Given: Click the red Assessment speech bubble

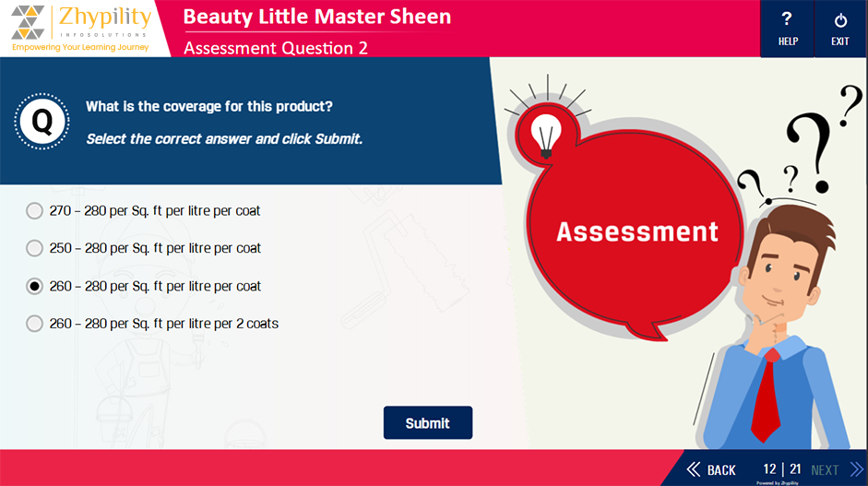Looking at the screenshot, I should click(x=636, y=231).
